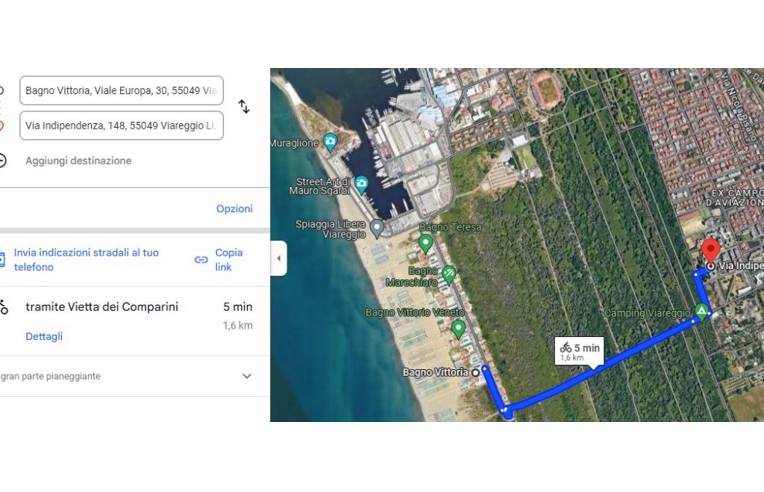
Task: Click the Muraglione camera pin
Action: click(330, 142)
